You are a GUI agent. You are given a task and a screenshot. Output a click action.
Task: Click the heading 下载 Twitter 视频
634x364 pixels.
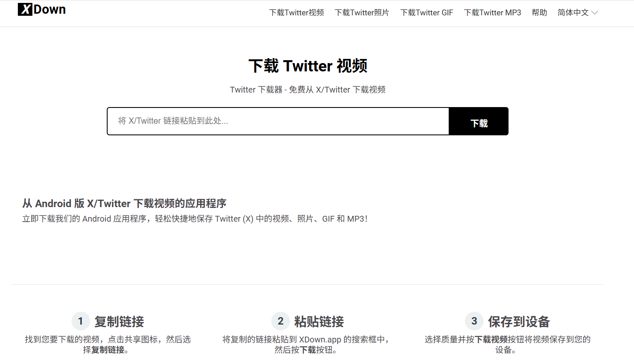pos(308,66)
